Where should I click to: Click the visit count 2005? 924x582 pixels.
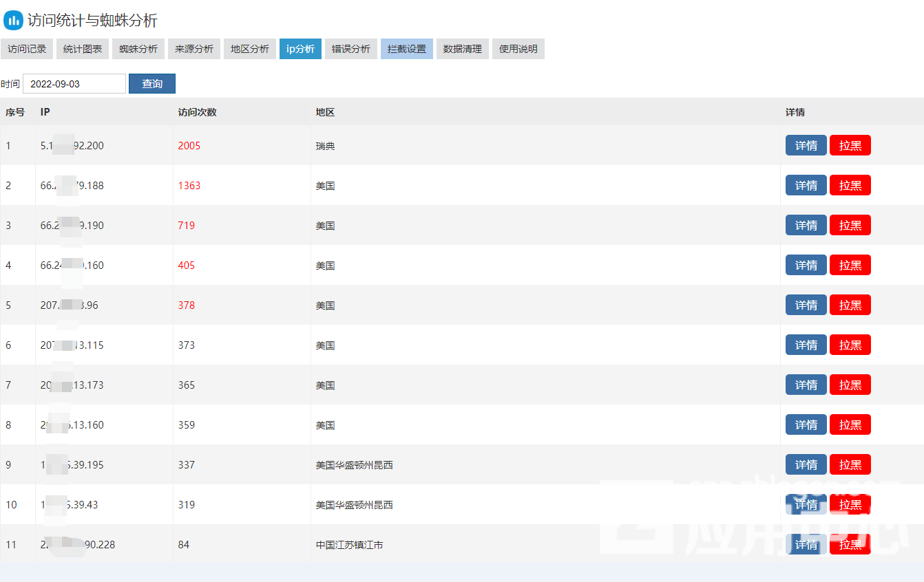[x=189, y=146]
